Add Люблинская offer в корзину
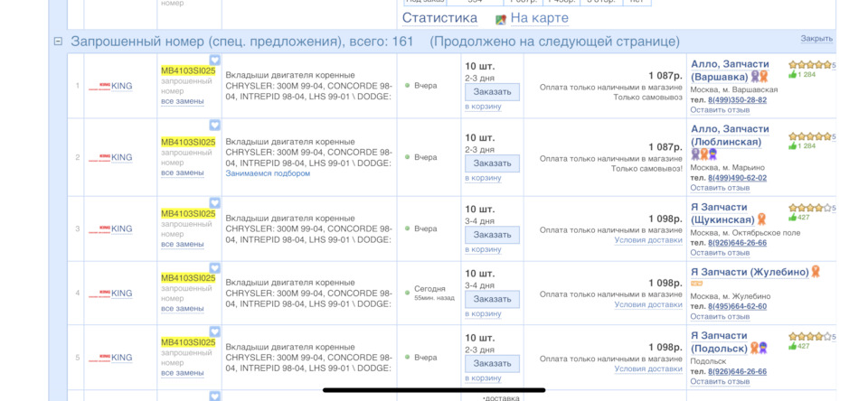This screenshot has height=401, width=868. pos(483,178)
